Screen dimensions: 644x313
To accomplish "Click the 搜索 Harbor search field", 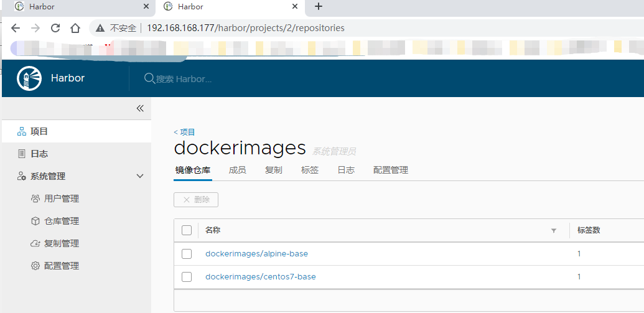I will point(184,79).
